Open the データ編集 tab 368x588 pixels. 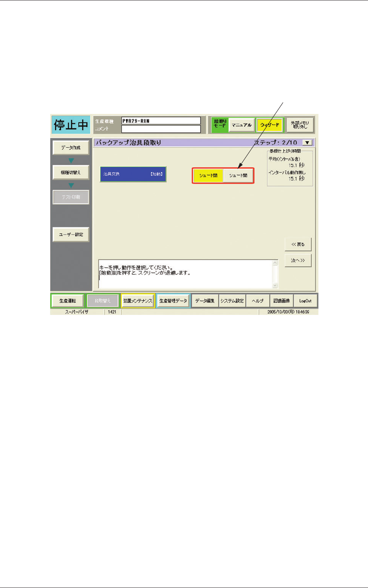[205, 301]
